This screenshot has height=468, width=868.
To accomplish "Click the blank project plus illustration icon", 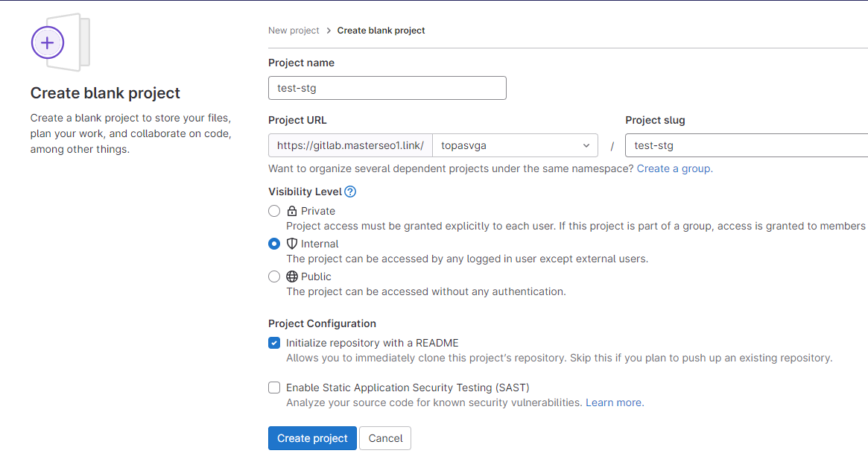I will pyautogui.click(x=48, y=42).
